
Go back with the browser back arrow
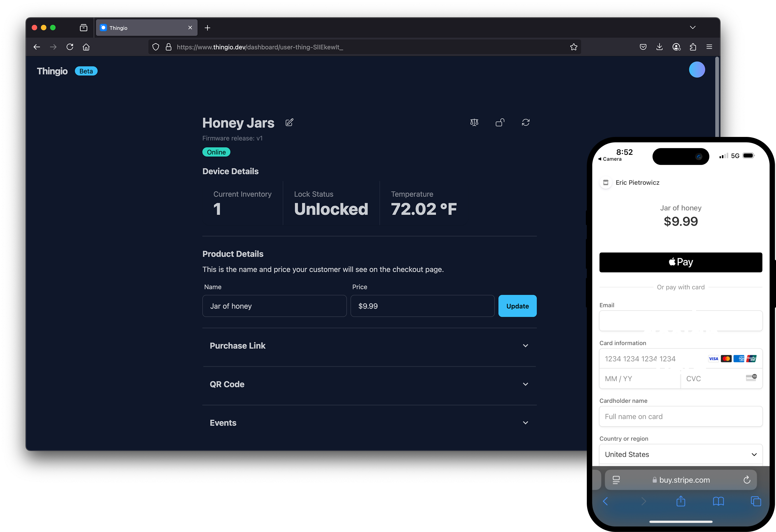37,47
